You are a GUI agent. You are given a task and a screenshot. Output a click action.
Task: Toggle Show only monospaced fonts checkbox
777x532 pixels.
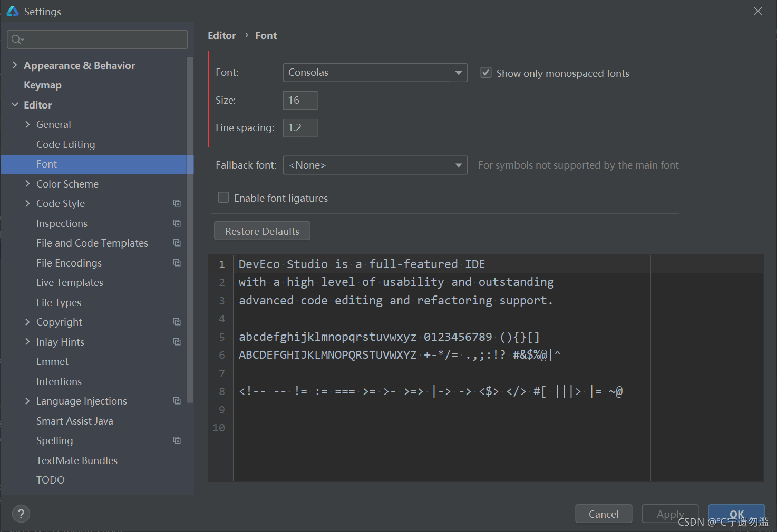click(x=486, y=73)
